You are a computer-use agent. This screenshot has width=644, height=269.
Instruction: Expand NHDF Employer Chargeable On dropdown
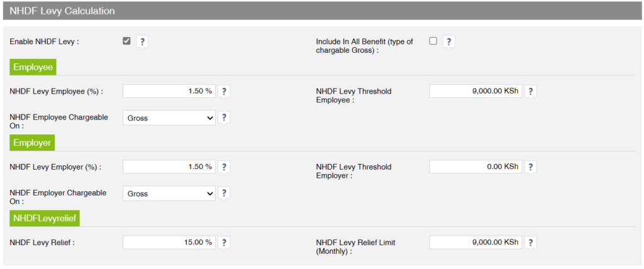click(x=169, y=194)
